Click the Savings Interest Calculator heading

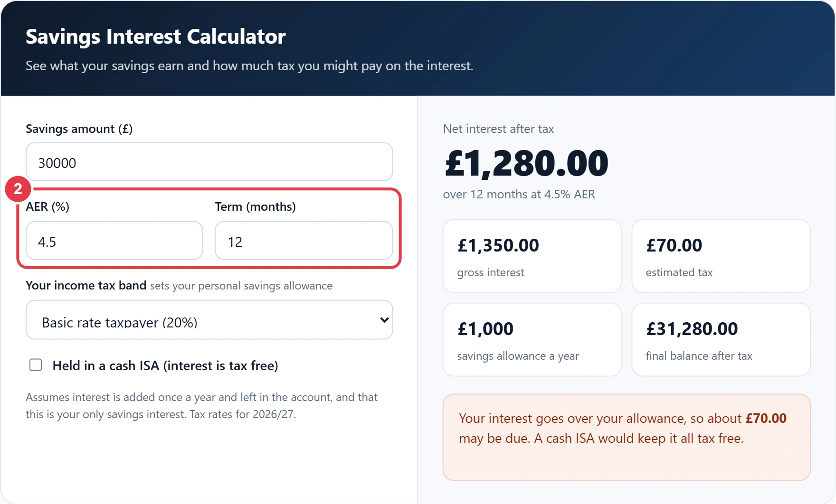coord(156,37)
